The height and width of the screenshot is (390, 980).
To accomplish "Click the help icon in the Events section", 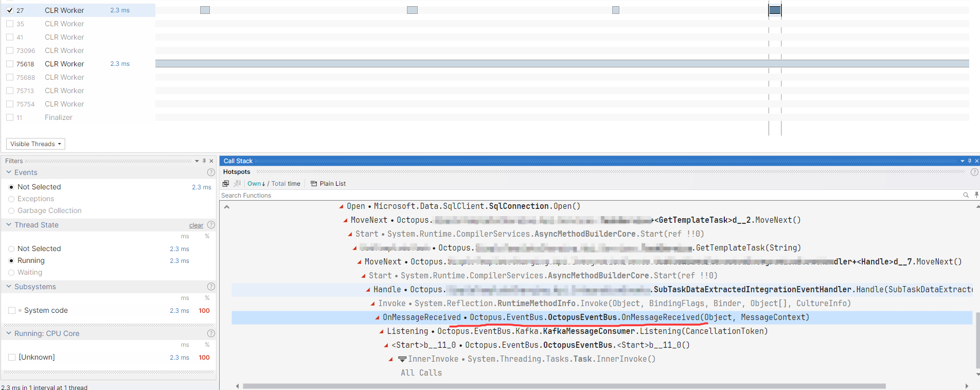I will [x=210, y=172].
